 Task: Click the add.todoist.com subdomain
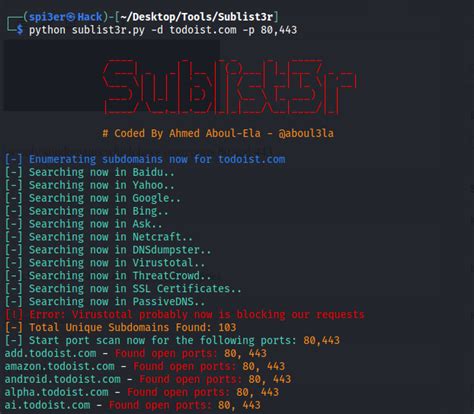[x=50, y=353]
